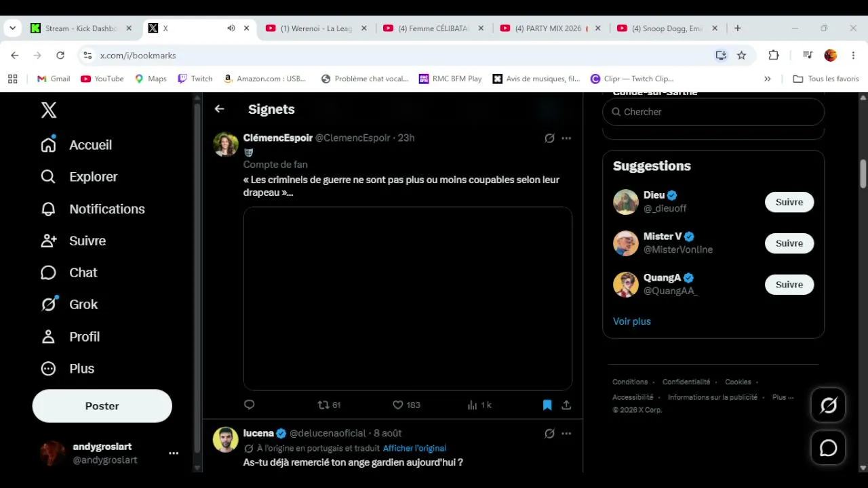868x488 pixels.
Task: Open andygroslart account options menu
Action: [174, 453]
